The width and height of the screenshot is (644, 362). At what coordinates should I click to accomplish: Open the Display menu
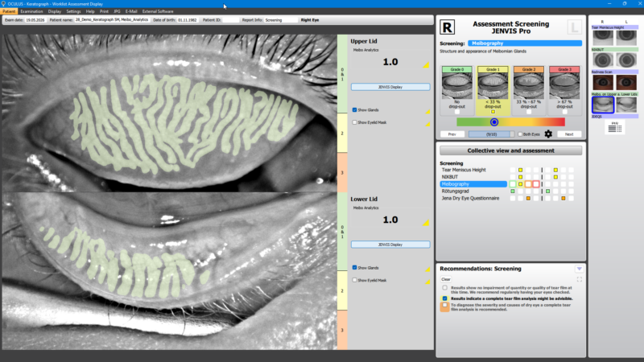[55, 11]
